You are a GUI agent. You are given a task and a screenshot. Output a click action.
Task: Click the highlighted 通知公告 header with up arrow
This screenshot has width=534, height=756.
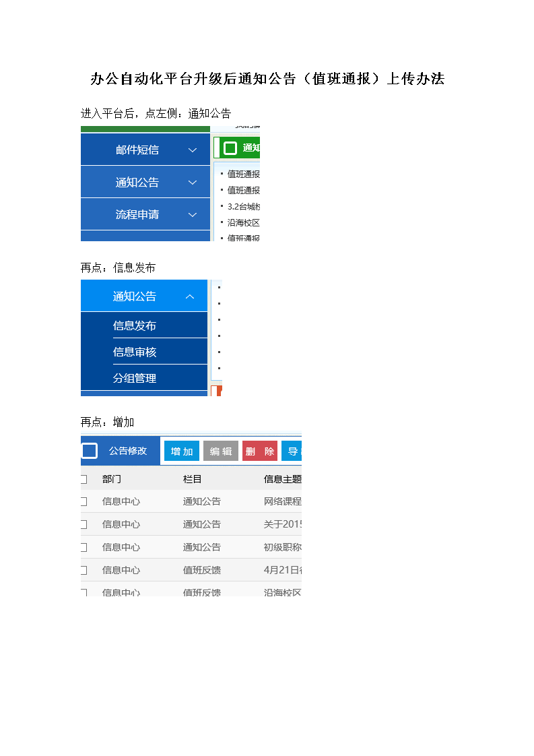pyautogui.click(x=143, y=296)
